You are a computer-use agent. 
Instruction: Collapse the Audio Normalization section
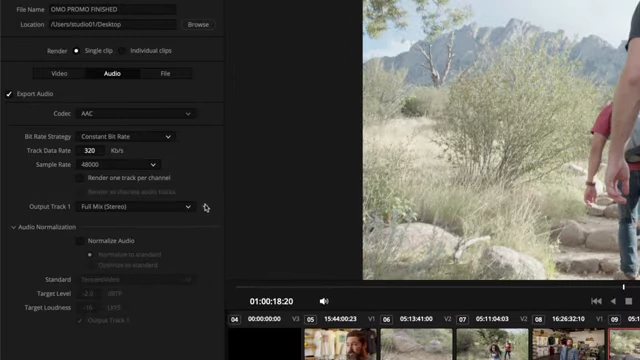[13, 227]
